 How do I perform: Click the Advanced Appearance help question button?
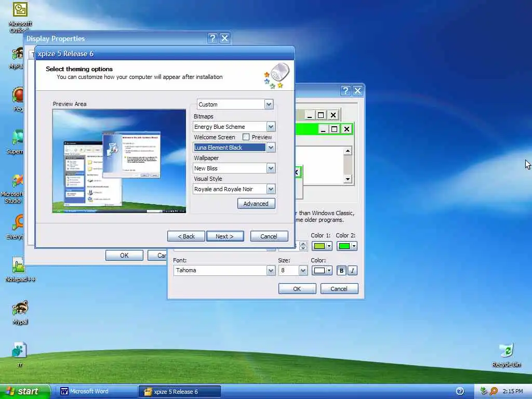tap(345, 90)
